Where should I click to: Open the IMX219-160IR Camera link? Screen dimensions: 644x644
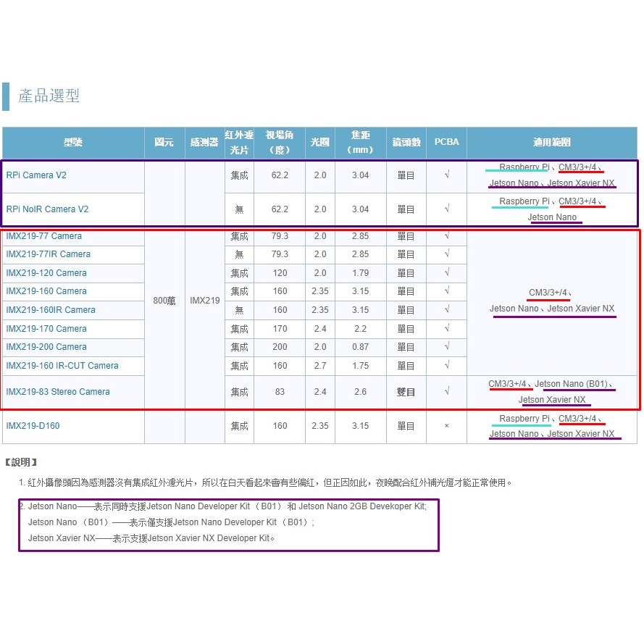[x=50, y=310]
